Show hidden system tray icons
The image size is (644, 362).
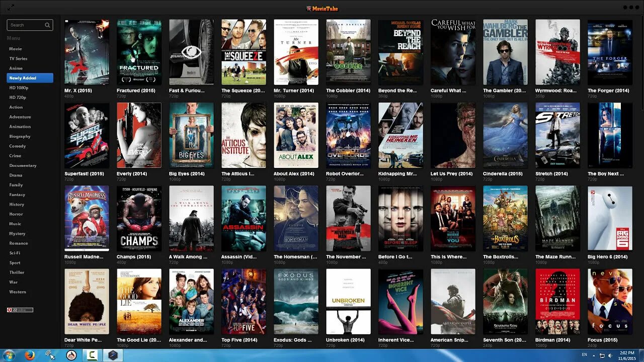point(594,355)
